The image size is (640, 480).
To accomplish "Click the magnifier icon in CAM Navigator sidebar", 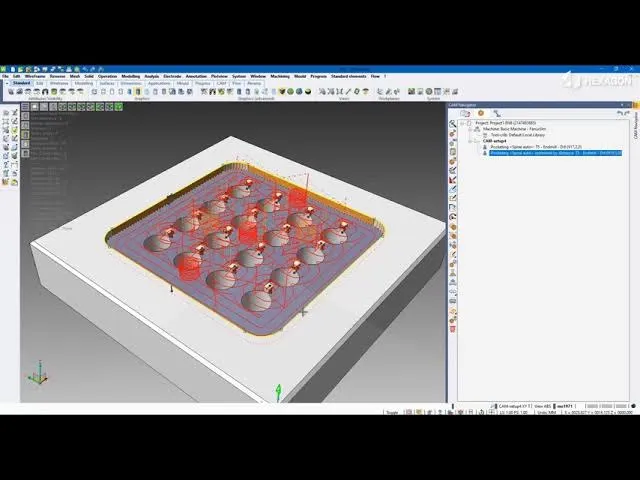I will coord(453,124).
